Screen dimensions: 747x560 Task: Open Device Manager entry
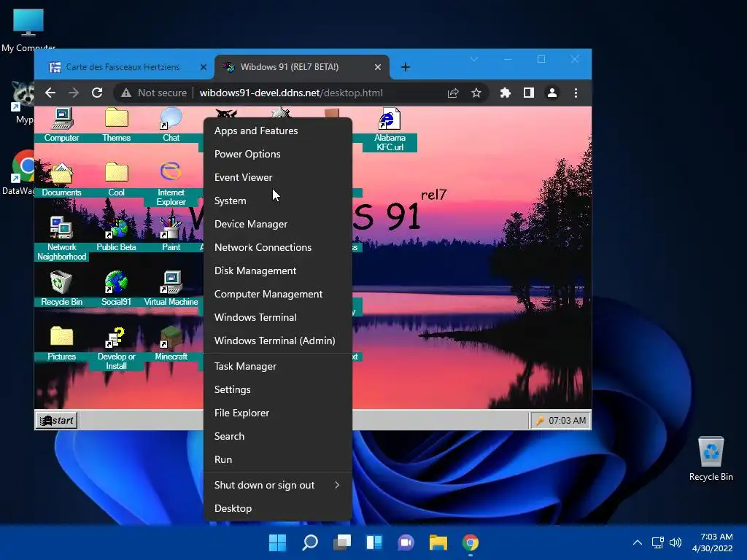click(x=278, y=224)
